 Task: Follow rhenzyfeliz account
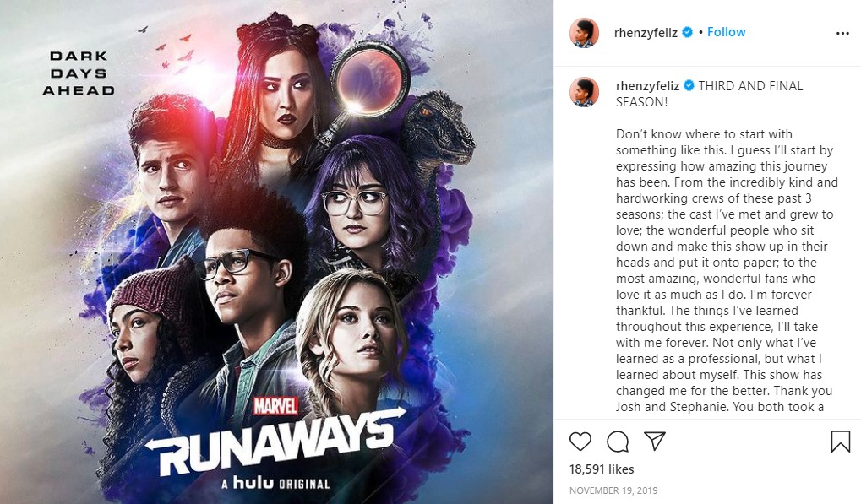click(x=726, y=32)
